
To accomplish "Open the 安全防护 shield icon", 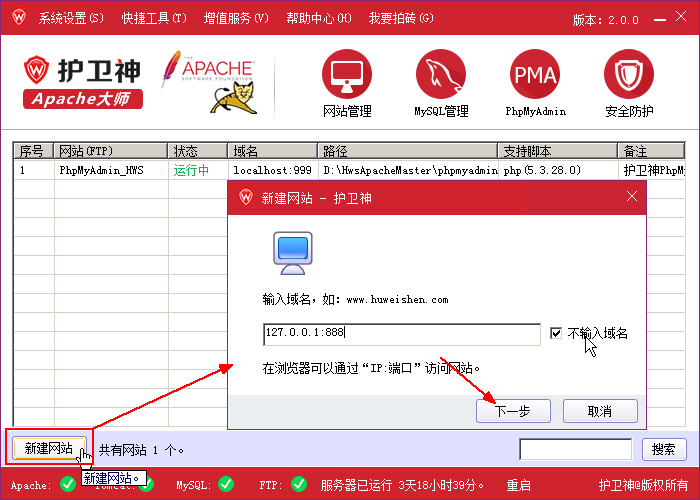I will coord(629,74).
